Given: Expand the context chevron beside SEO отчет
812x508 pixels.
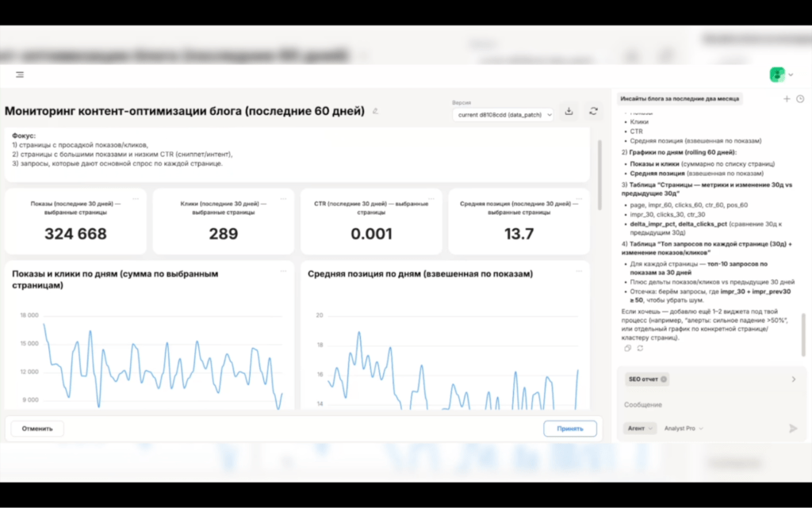Looking at the screenshot, I should click(x=793, y=379).
